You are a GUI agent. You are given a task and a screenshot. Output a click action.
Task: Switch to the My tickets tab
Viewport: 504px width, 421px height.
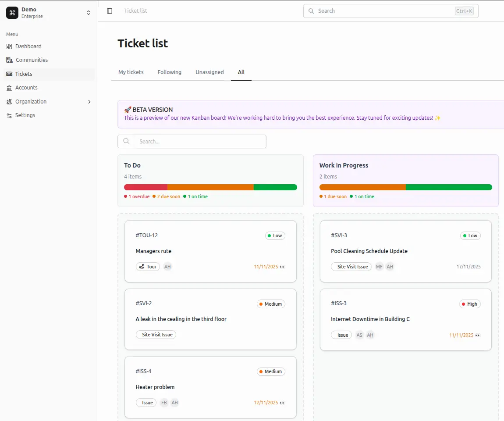131,72
